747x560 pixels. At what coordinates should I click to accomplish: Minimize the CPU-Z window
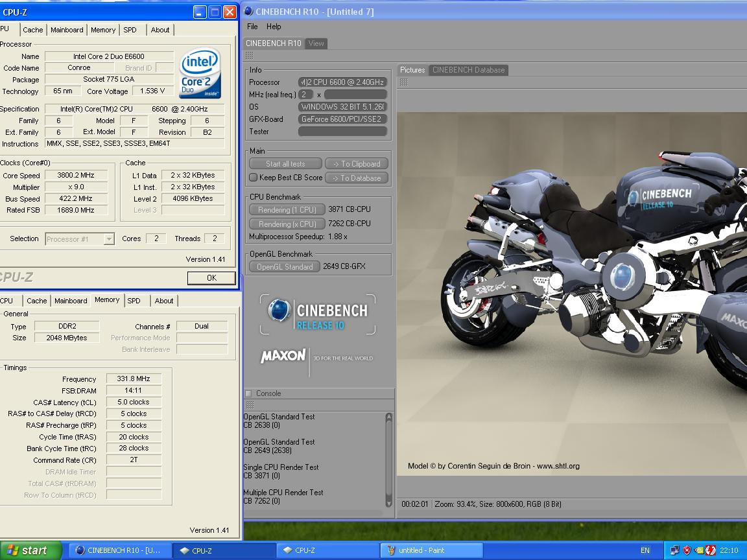coord(200,12)
